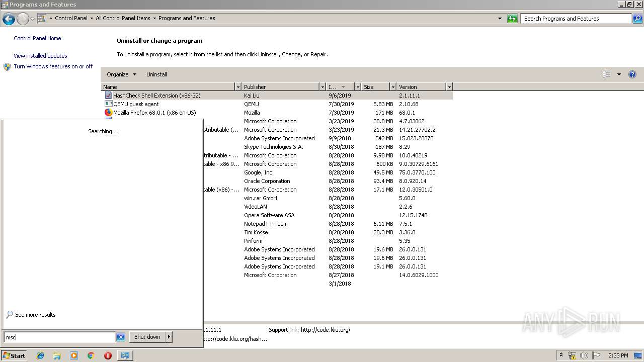
Task: Open the Installed On column filter dropdown
Action: pyautogui.click(x=358, y=87)
